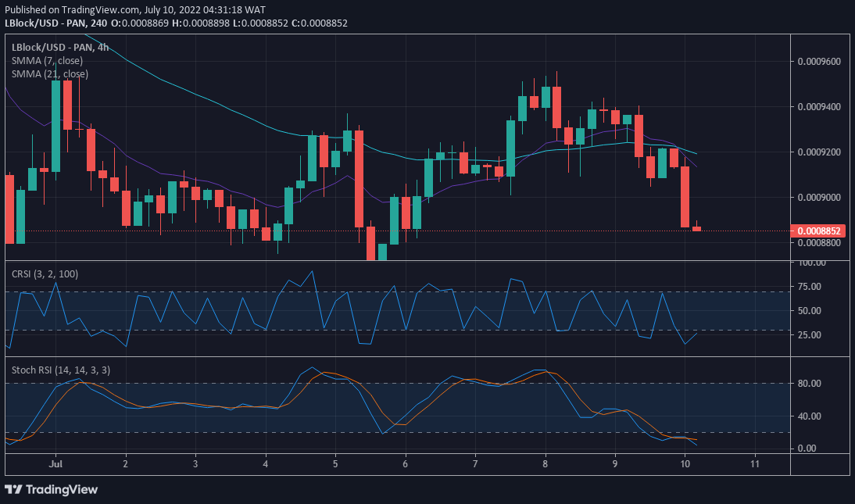Click the date 3 on the time axis

pyautogui.click(x=195, y=463)
